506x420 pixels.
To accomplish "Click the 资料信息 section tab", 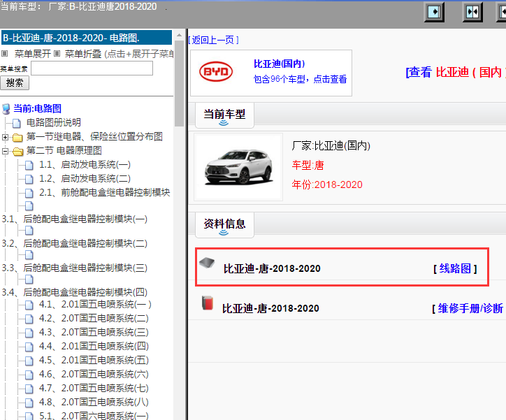I will [x=224, y=225].
